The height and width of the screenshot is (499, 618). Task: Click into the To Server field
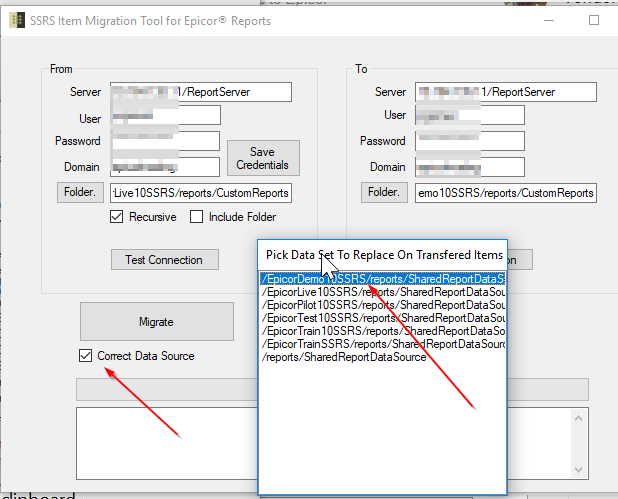point(506,92)
